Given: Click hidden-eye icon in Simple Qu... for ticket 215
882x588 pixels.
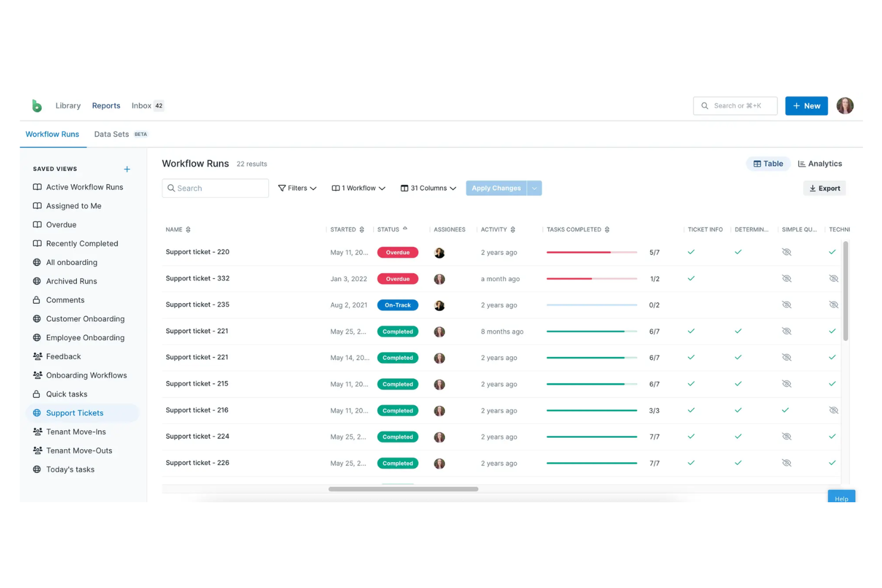Looking at the screenshot, I should click(x=787, y=384).
